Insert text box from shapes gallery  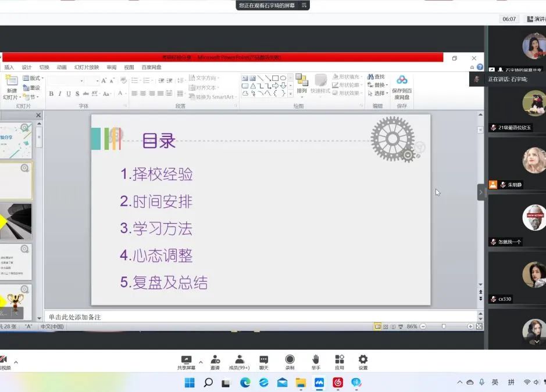(245, 78)
